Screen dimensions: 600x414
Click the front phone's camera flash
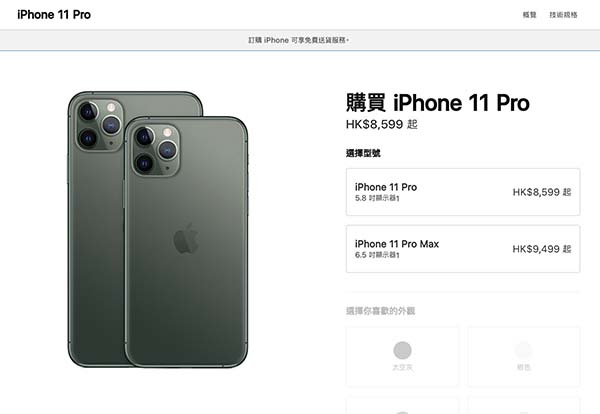(x=167, y=133)
